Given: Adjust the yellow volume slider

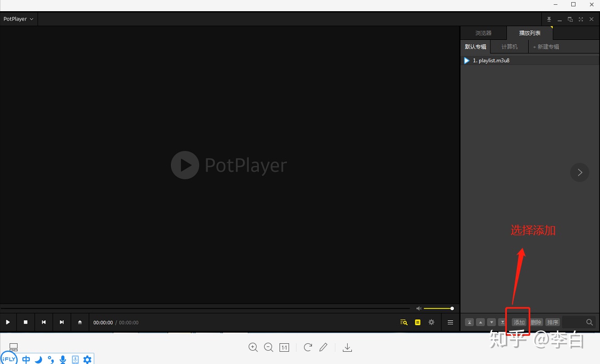Looking at the screenshot, I should coord(439,308).
